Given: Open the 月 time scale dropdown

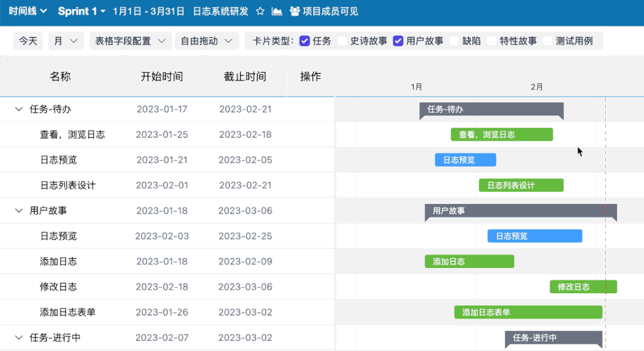Looking at the screenshot, I should 66,41.
